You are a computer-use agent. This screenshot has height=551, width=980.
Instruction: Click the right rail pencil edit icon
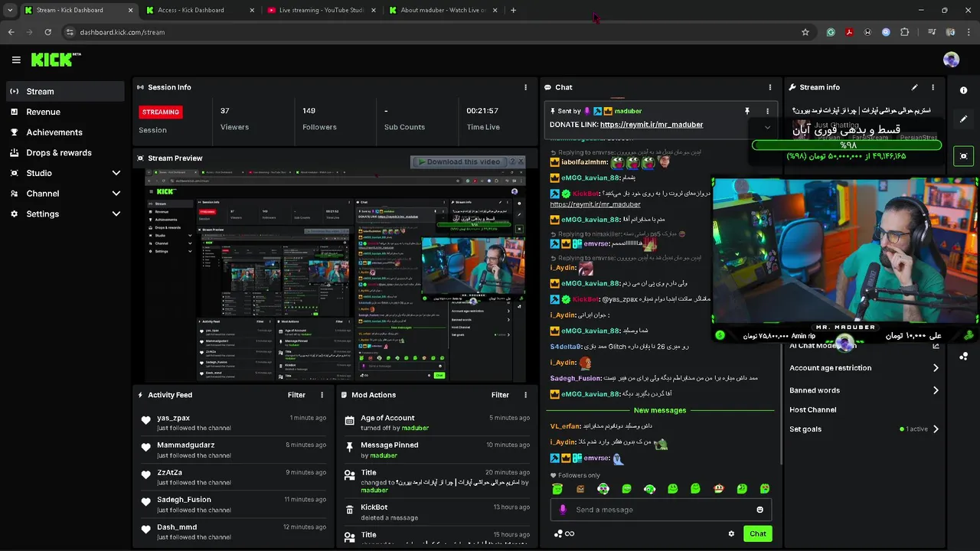963,119
